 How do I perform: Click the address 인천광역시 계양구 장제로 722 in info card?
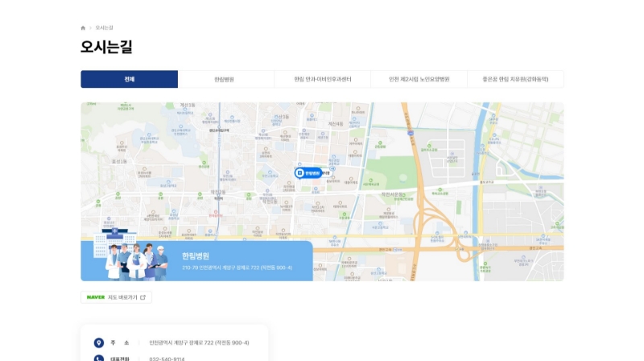click(199, 342)
